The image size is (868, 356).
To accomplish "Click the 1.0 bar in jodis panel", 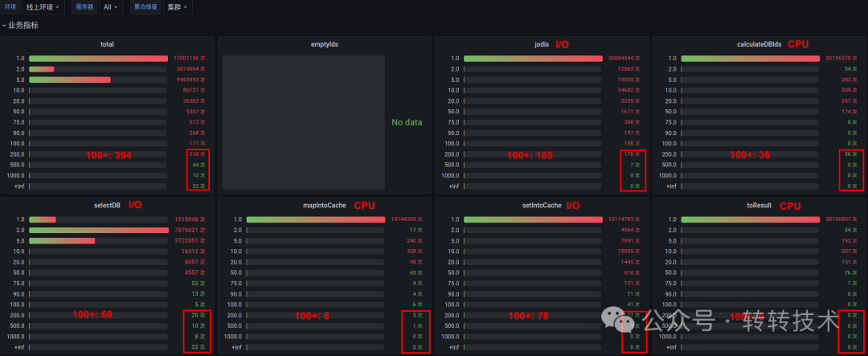I will click(x=533, y=58).
